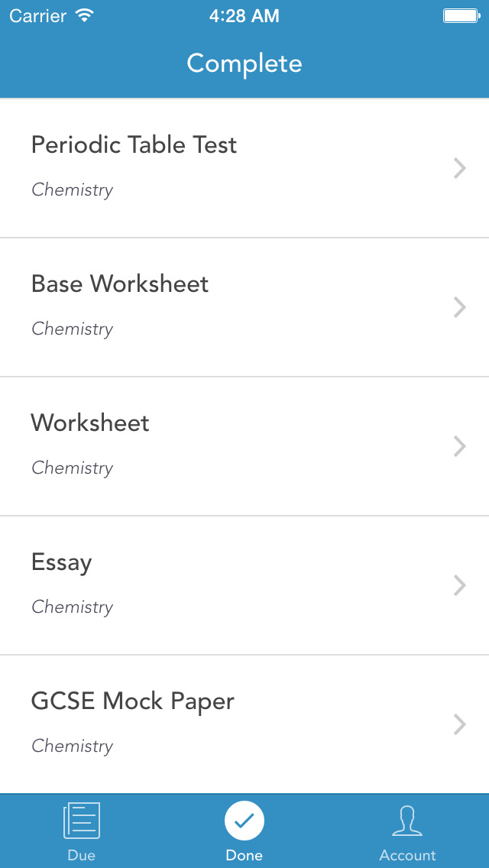Tap the Complete header title
Screen dimensions: 489x868
pos(244,63)
